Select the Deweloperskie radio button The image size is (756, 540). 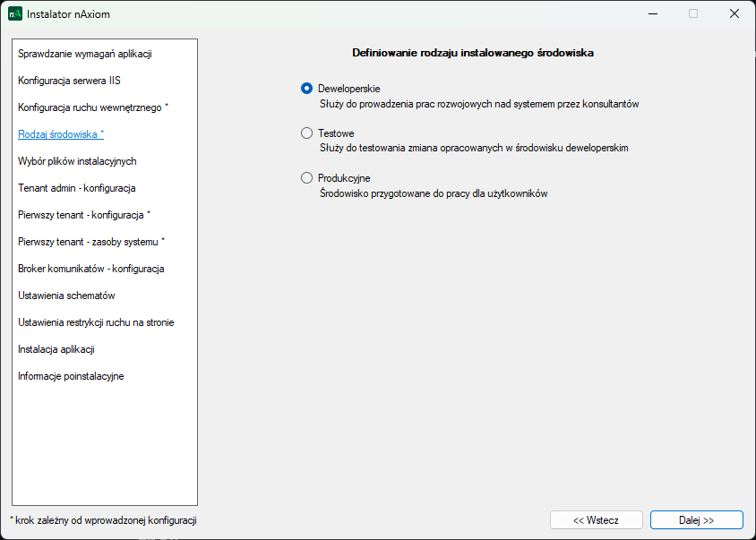[x=307, y=89]
